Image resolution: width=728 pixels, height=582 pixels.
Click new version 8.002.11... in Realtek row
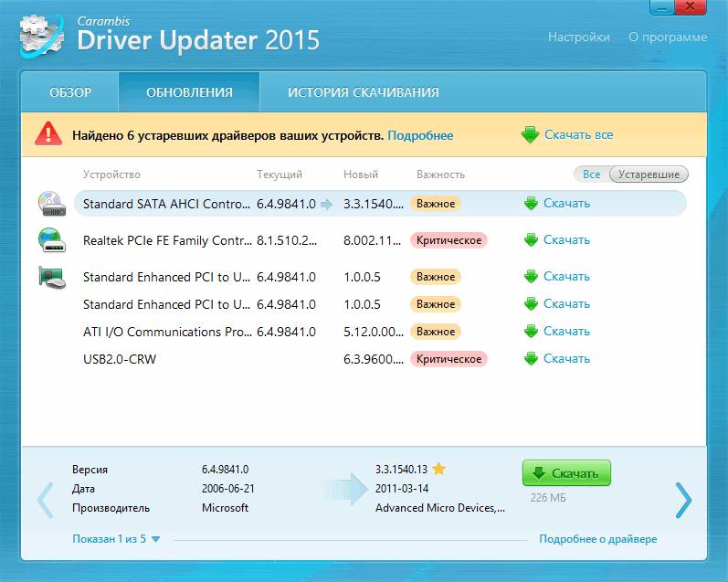(x=373, y=240)
